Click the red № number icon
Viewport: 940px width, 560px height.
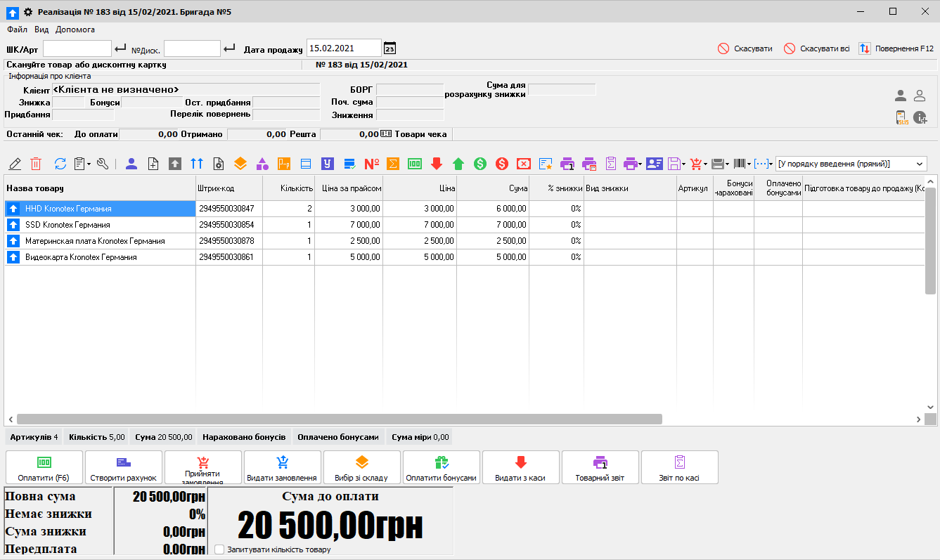(x=371, y=164)
